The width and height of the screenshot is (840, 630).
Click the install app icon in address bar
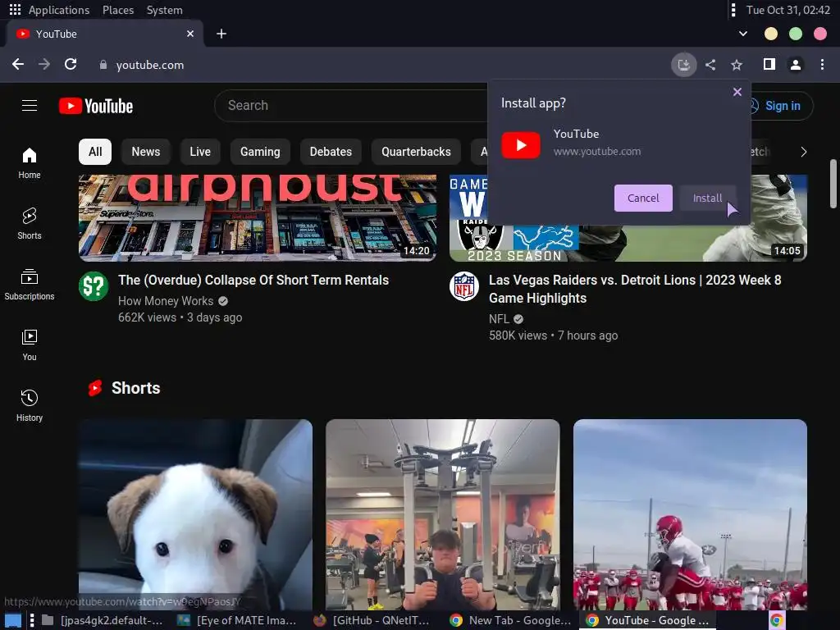(x=684, y=65)
